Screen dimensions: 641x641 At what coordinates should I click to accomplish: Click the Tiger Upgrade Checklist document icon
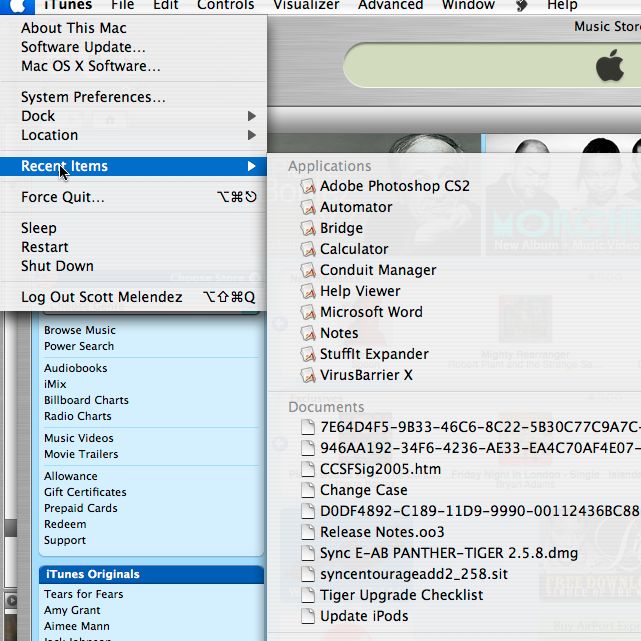click(x=308, y=595)
